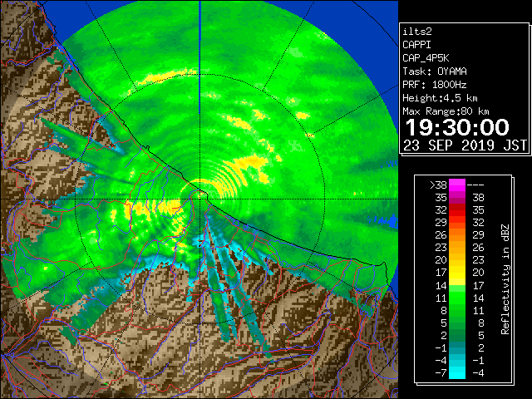This screenshot has height=399, width=532.
Task: Pick the orange 26 dBZ legend swatch
Action: point(457,235)
